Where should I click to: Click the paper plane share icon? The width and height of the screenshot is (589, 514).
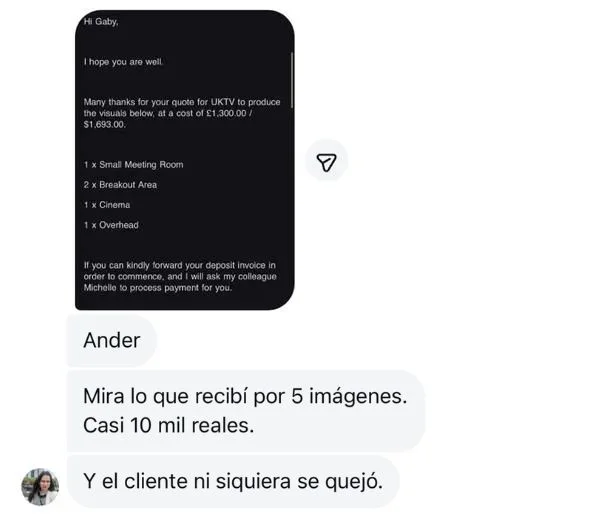coord(326,162)
